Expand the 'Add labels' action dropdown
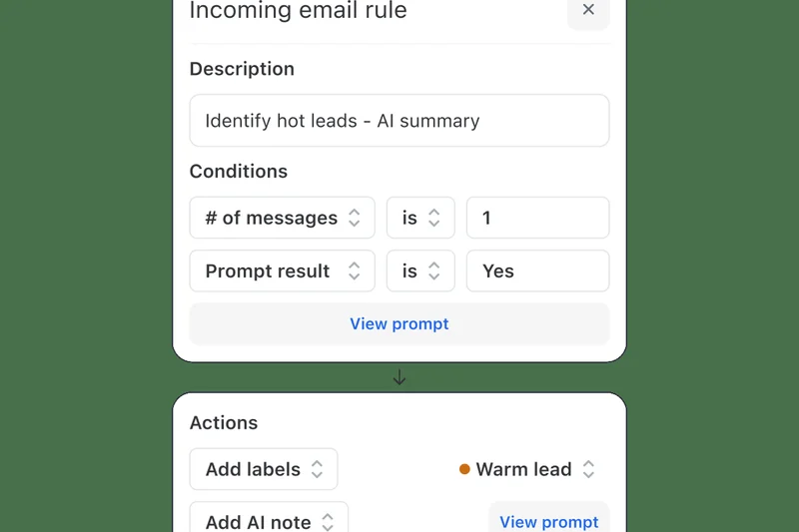The image size is (799, 532). click(264, 469)
